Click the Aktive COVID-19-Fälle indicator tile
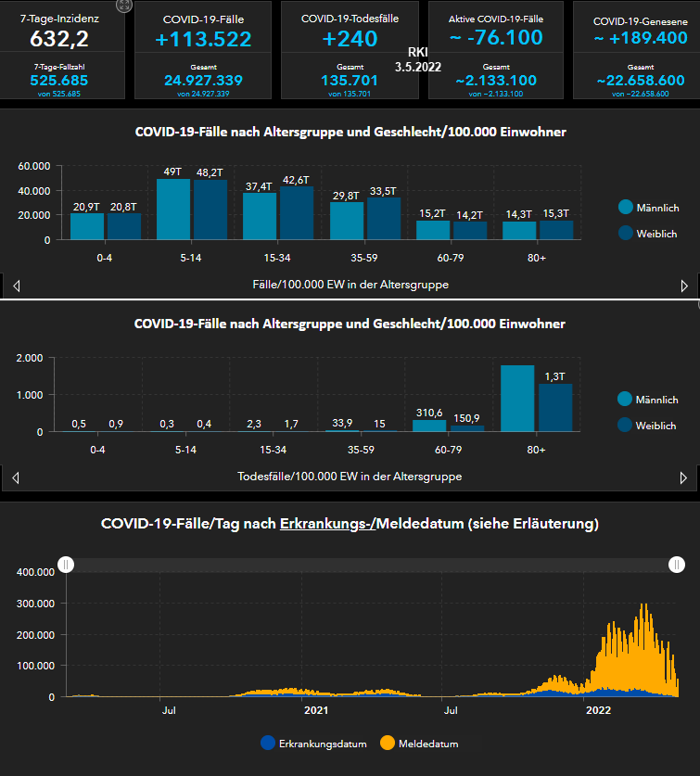 (496, 50)
